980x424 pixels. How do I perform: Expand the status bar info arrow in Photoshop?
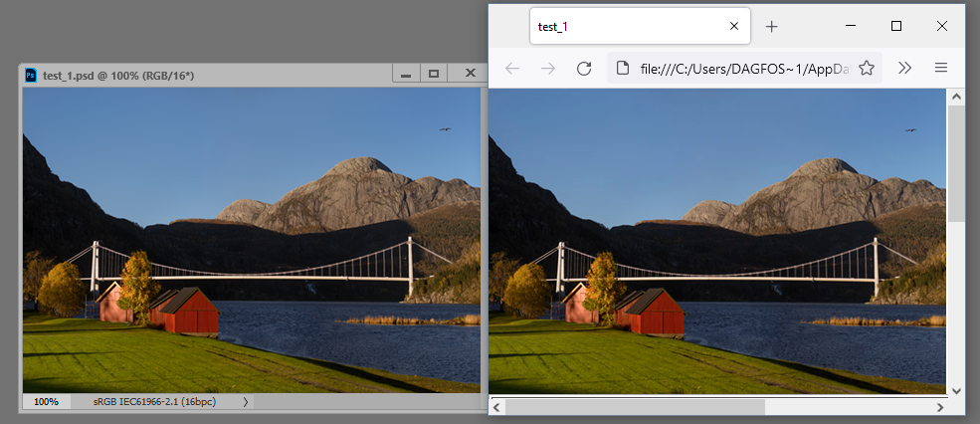point(245,401)
